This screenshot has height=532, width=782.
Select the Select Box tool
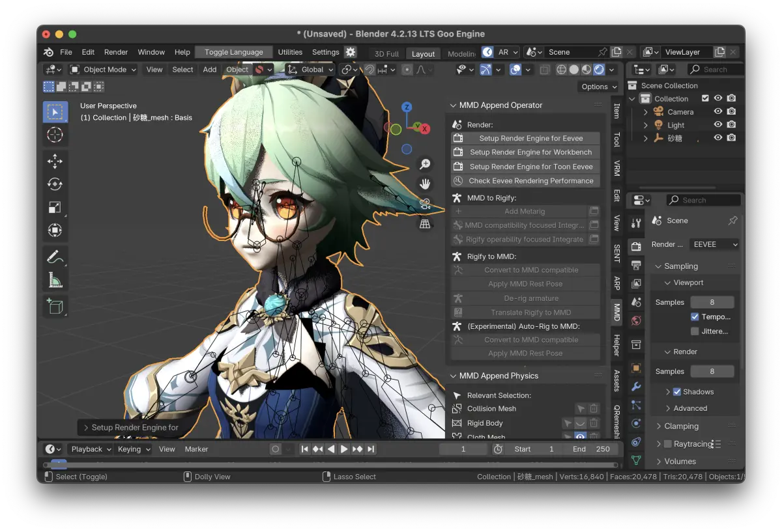55,112
